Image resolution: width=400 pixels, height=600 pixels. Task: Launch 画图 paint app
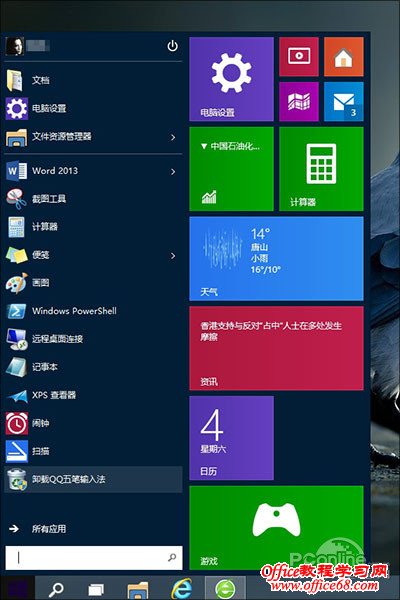coord(93,283)
